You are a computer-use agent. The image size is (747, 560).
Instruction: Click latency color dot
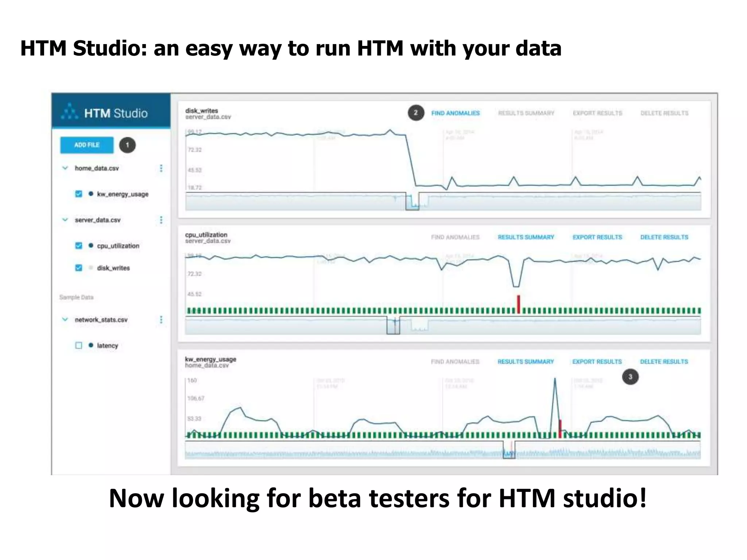pyautogui.click(x=91, y=345)
